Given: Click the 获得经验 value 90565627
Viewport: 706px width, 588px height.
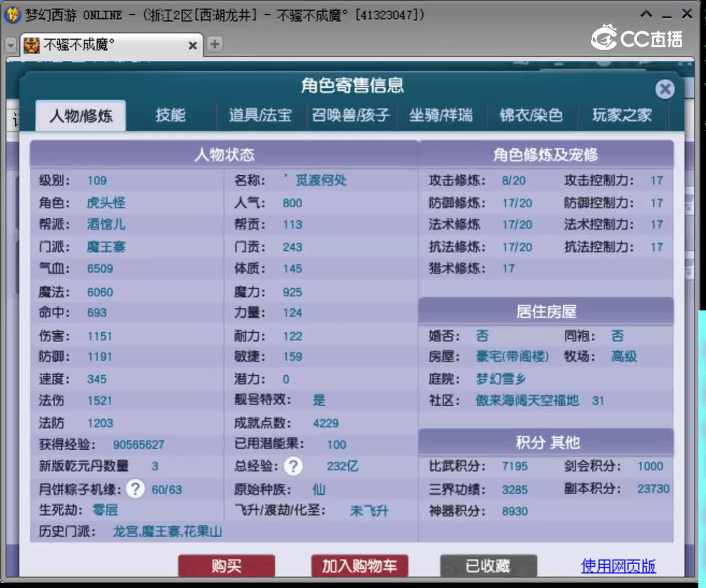Looking at the screenshot, I should coord(138,445).
